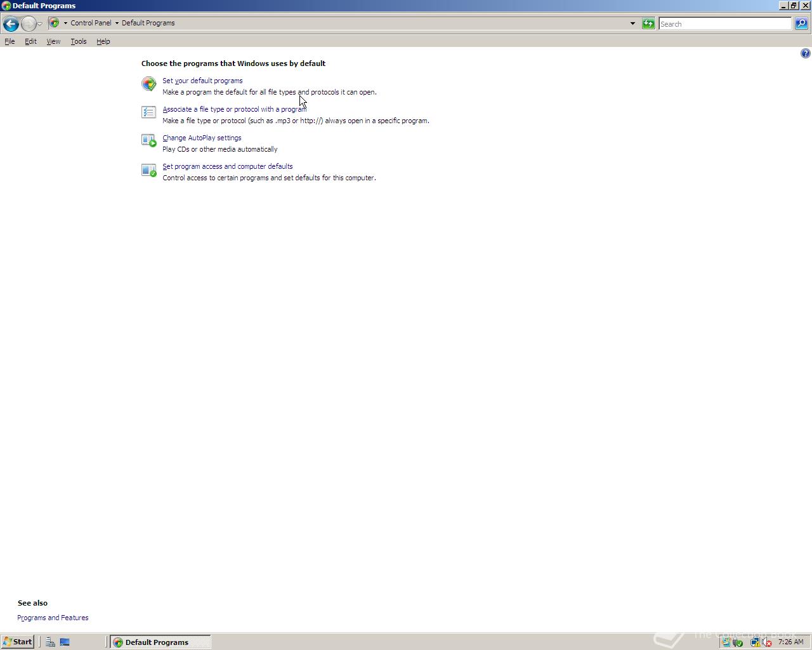This screenshot has width=812, height=650.
Task: Open the Edit menu
Action: pos(30,41)
